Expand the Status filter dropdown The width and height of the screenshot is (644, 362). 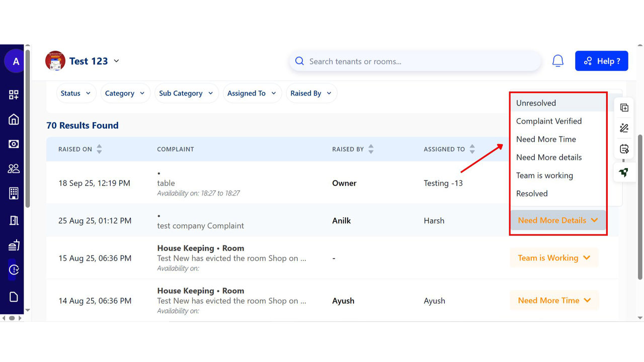(x=76, y=93)
